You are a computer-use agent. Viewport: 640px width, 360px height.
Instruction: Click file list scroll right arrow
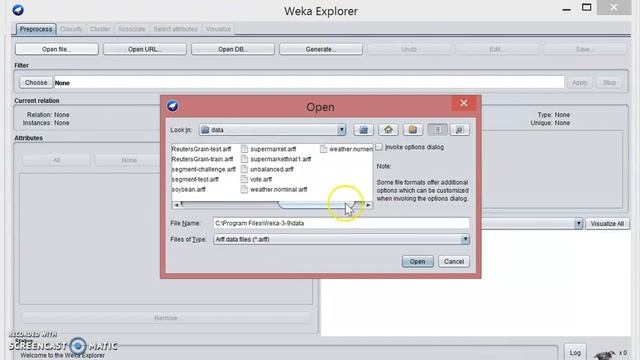(368, 205)
